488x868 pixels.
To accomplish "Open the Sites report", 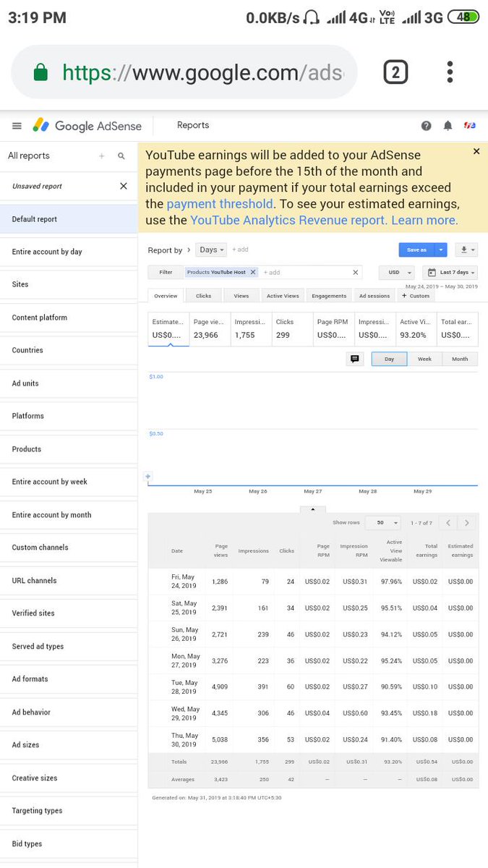I will (x=69, y=285).
